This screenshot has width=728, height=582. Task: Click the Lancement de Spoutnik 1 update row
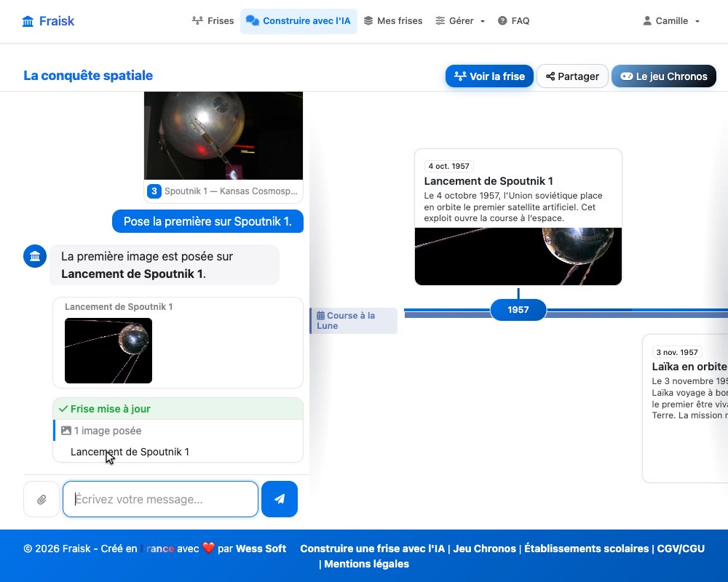pyautogui.click(x=178, y=452)
